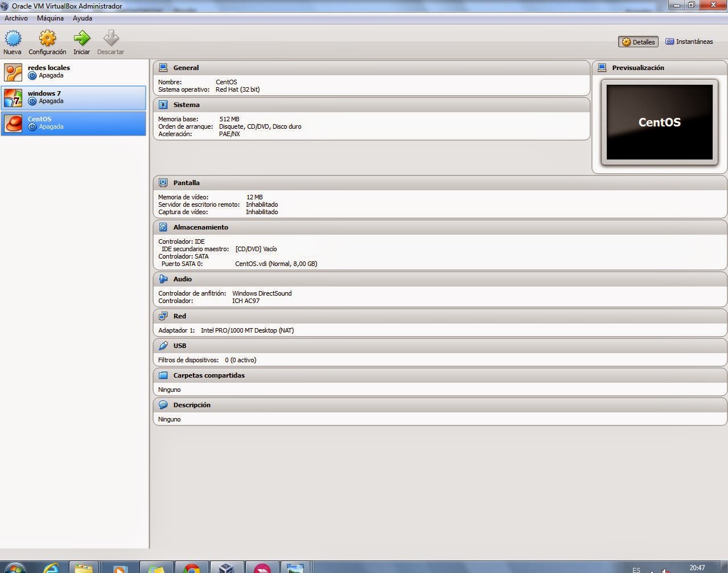Click the 'Red Hat (32 bit)' value
728x573 pixels.
tap(238, 89)
